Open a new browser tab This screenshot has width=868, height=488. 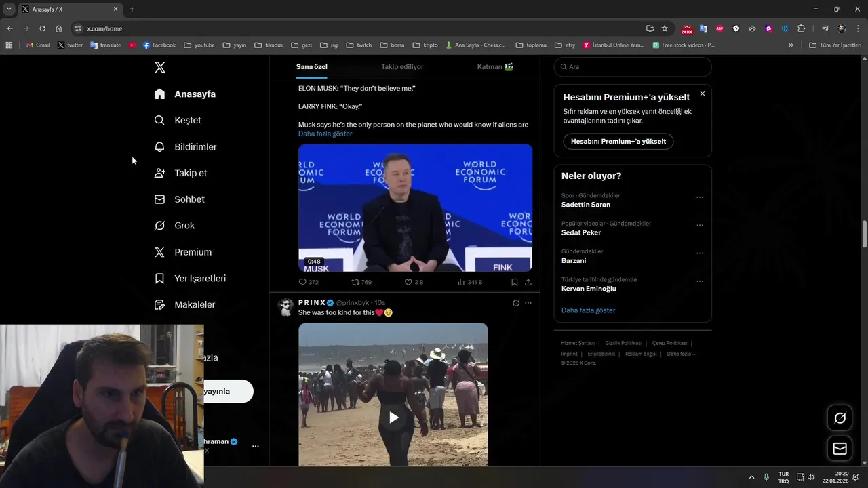tap(132, 9)
